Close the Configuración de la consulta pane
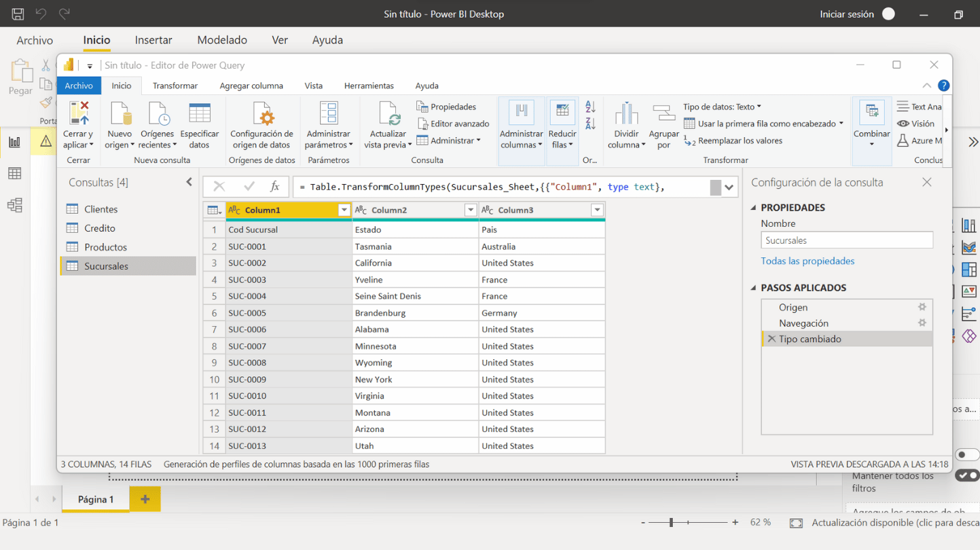This screenshot has height=550, width=980. click(x=927, y=182)
